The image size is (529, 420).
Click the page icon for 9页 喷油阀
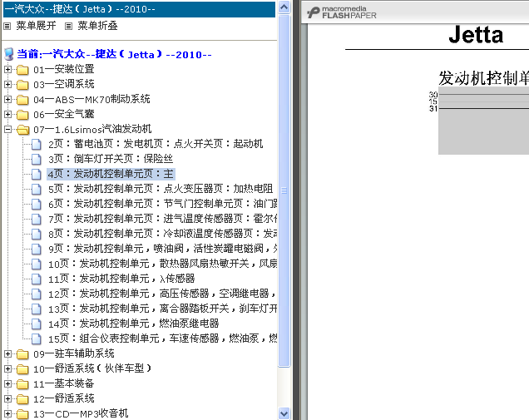coord(37,249)
